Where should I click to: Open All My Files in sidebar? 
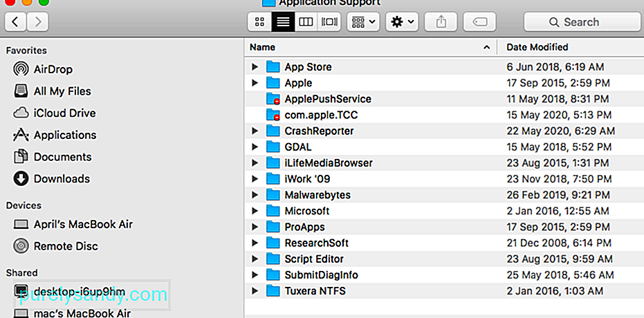coord(52,91)
